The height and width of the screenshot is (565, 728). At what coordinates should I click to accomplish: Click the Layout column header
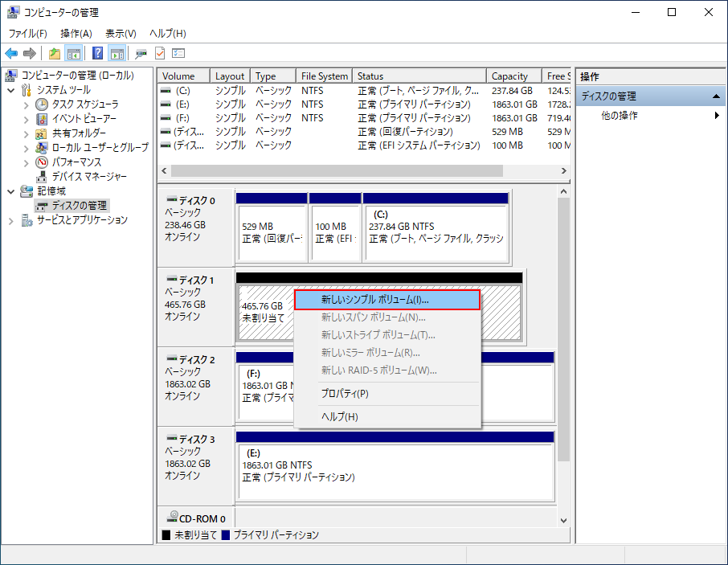[x=231, y=76]
